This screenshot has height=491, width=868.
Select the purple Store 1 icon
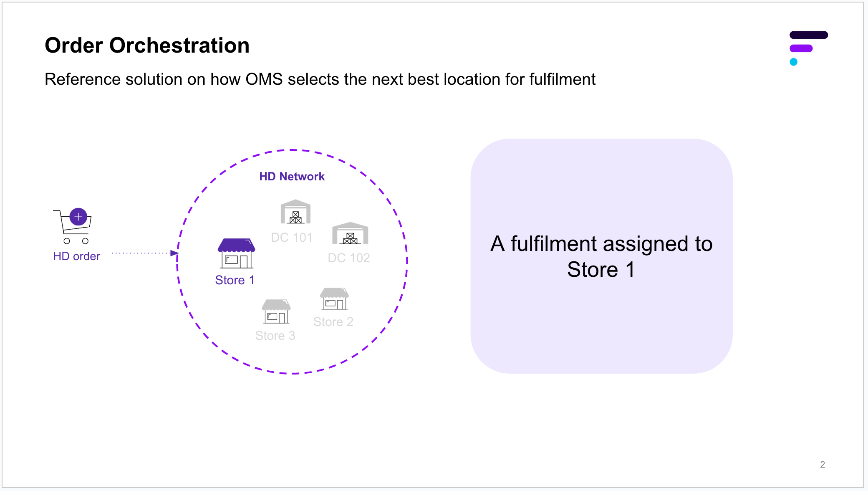coord(236,253)
